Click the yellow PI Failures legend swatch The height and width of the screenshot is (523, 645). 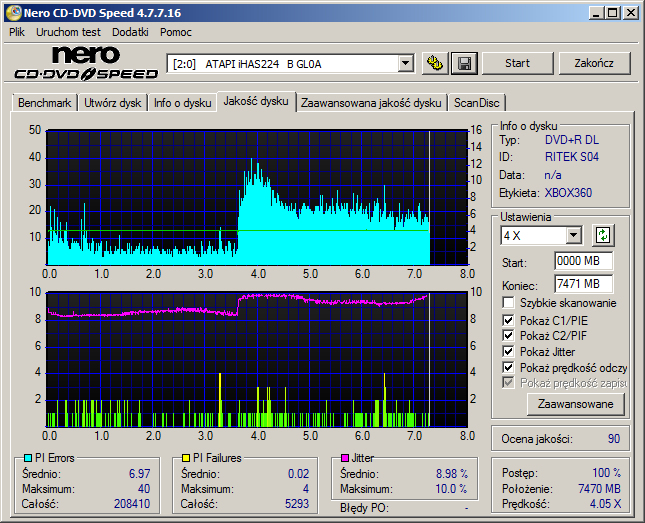click(x=186, y=458)
